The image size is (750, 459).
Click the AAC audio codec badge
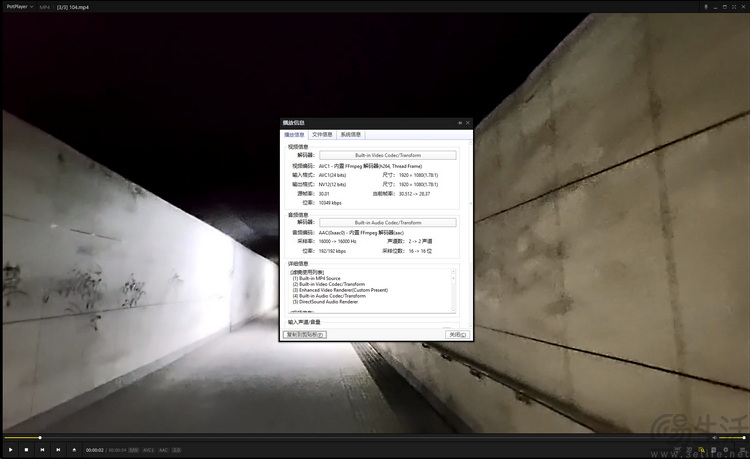[x=163, y=450]
